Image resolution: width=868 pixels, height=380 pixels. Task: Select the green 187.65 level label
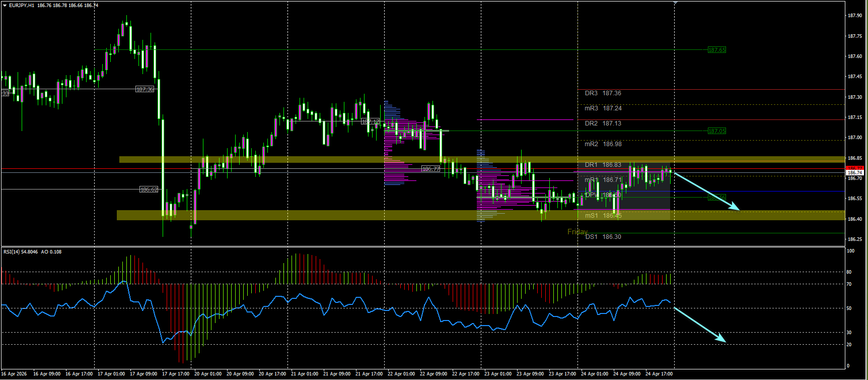(716, 50)
